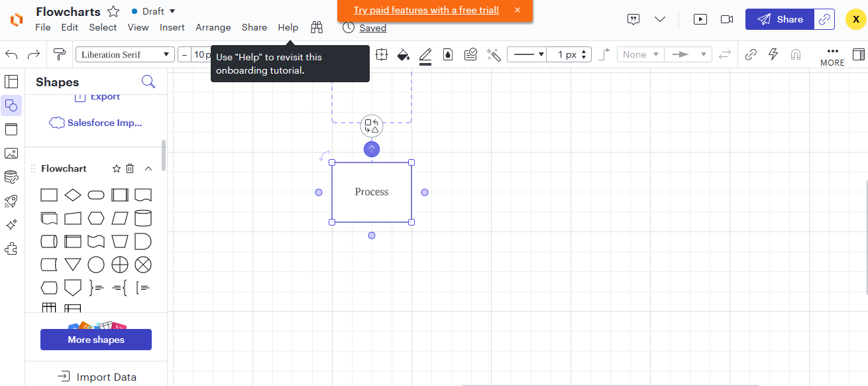Image resolution: width=868 pixels, height=386 pixels.
Task: Search shapes with the magnifying glass
Action: (148, 81)
